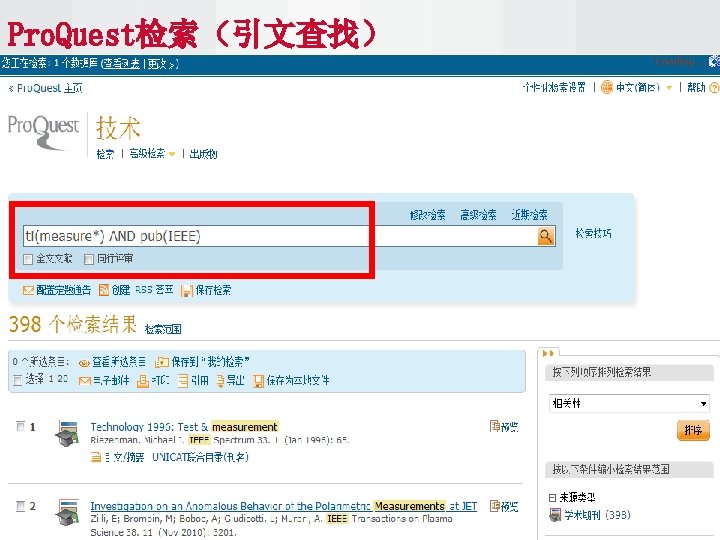Click the 帮助 help link
The image size is (720, 540).
pos(696,87)
